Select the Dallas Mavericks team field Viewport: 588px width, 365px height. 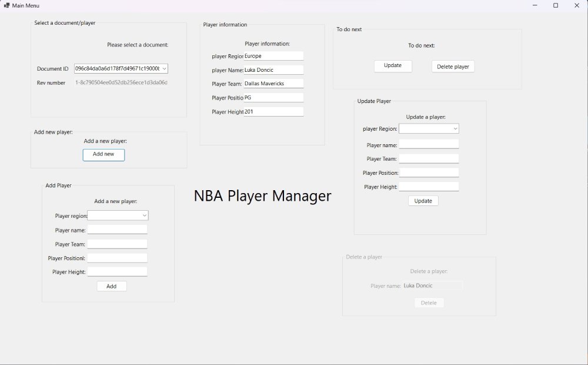point(273,84)
